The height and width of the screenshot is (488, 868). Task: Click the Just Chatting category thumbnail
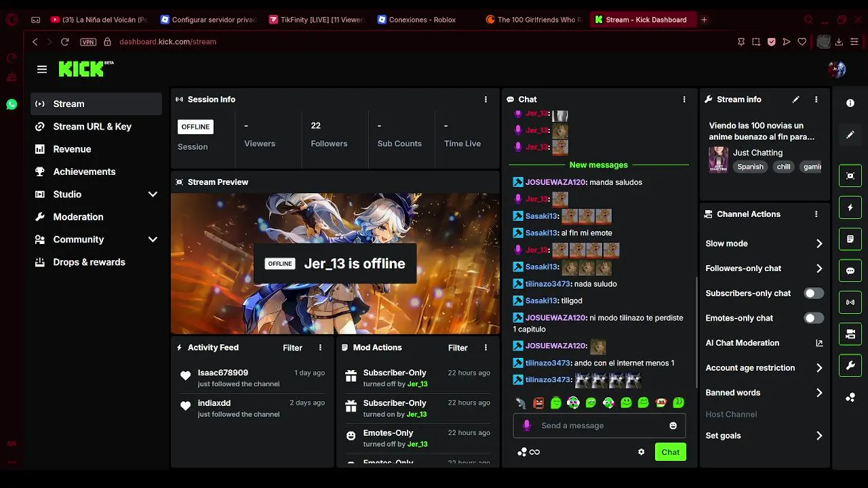(718, 160)
